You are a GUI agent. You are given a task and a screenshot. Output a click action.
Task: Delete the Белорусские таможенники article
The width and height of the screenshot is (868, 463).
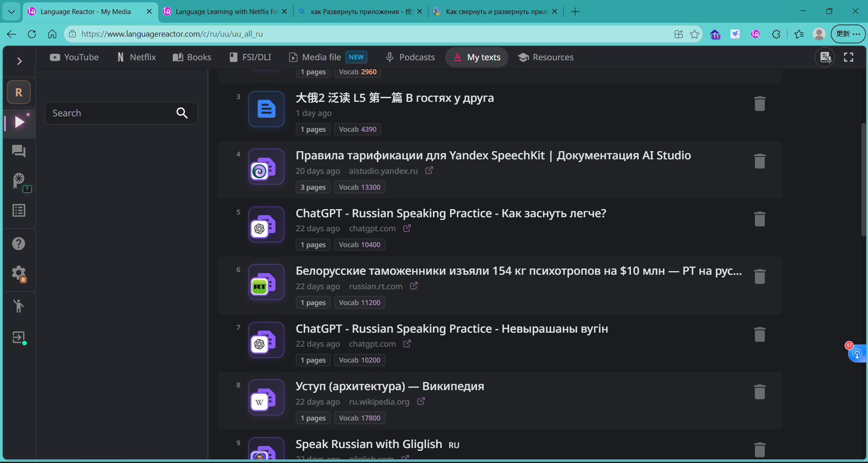[760, 277]
